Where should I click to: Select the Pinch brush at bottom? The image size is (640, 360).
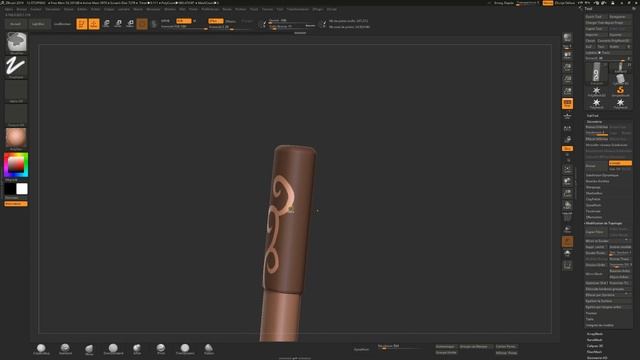click(161, 349)
